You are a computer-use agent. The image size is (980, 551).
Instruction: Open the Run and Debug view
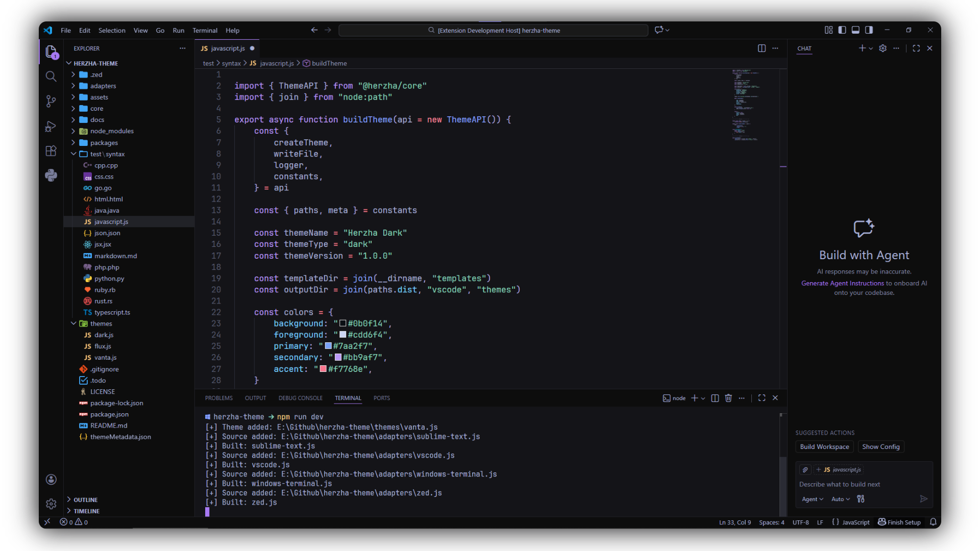tap(51, 126)
